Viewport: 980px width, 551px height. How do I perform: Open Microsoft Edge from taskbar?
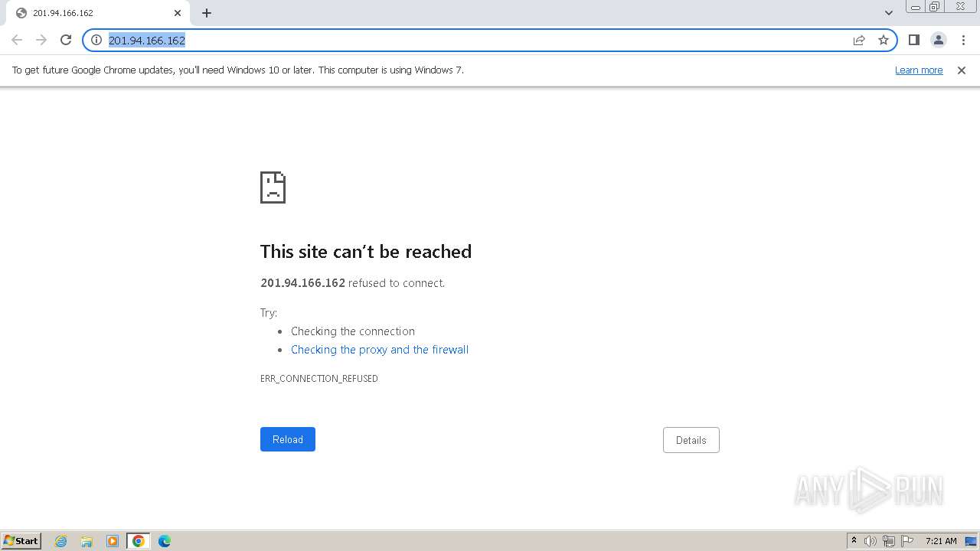[165, 541]
